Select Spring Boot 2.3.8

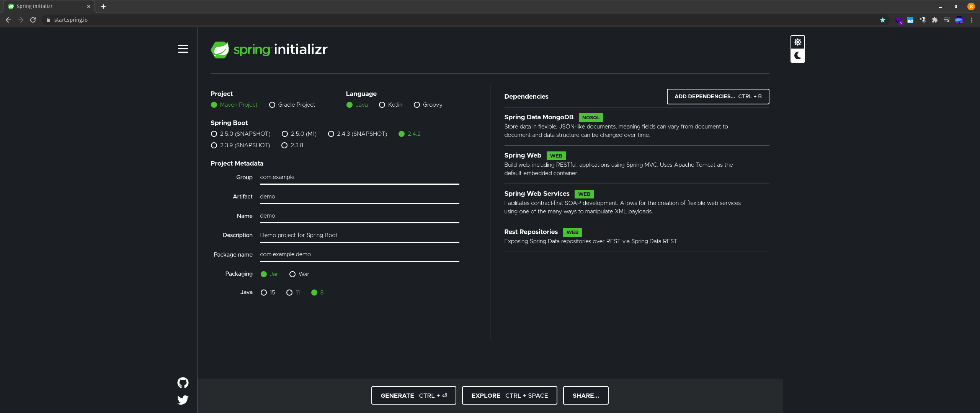292,145
